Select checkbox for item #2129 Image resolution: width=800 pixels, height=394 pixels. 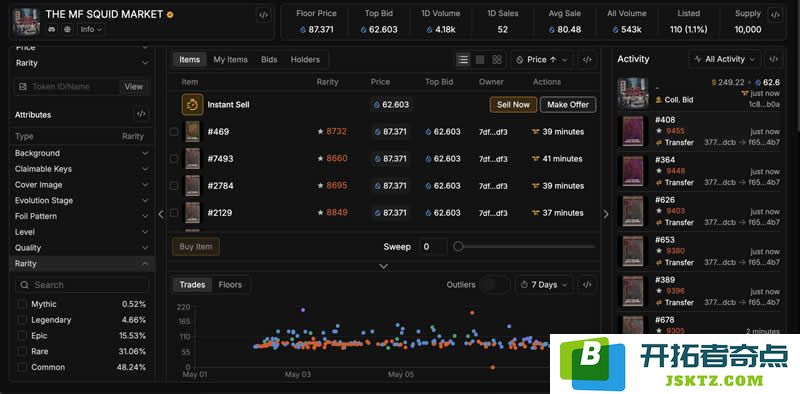pyautogui.click(x=174, y=213)
